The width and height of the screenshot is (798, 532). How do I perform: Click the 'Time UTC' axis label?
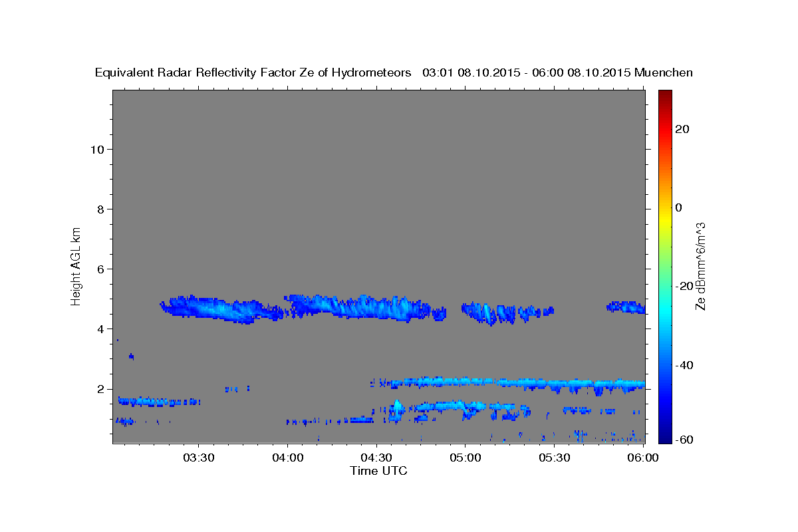[x=378, y=471]
